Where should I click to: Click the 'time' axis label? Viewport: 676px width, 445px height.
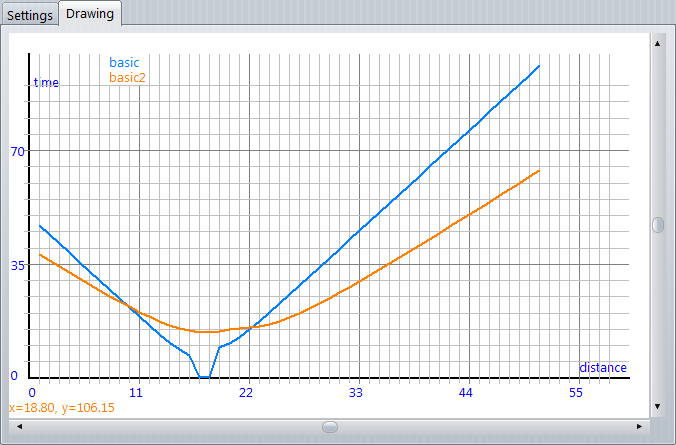46,82
